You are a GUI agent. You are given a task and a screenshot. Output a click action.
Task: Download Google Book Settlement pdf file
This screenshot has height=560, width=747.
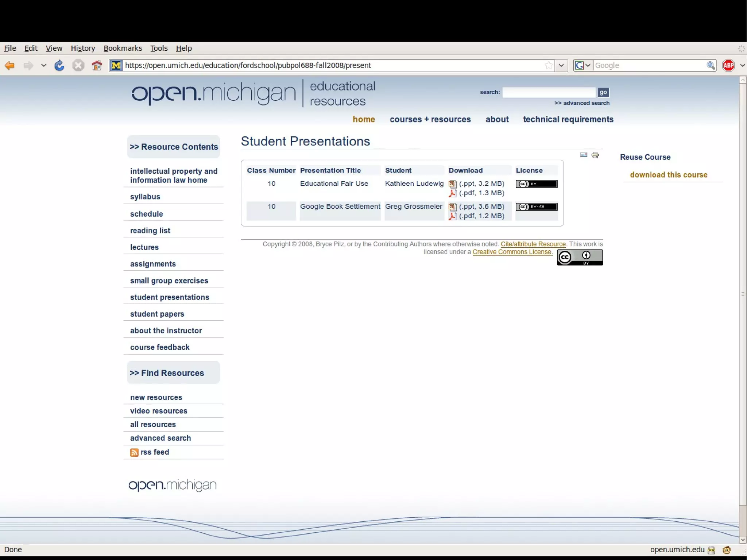(481, 216)
